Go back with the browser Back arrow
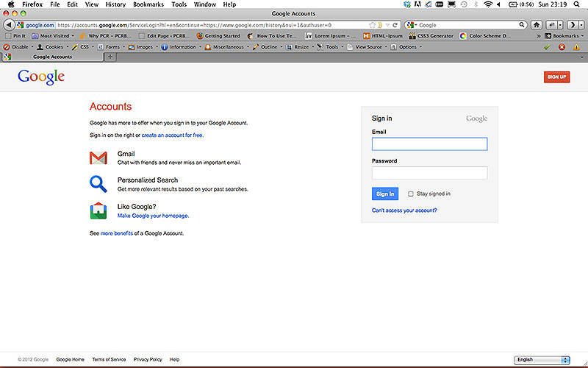Screen dimensions: 588x368 9,25
